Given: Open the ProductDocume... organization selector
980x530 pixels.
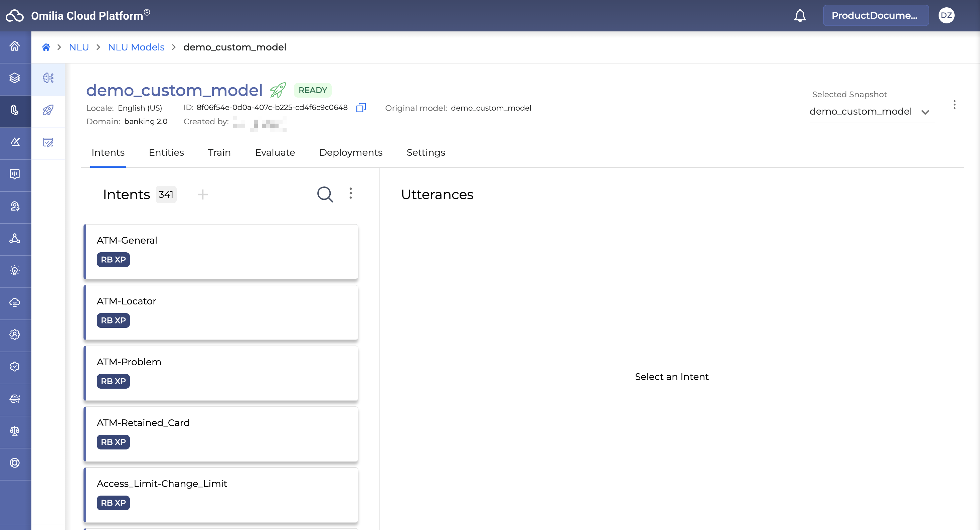Looking at the screenshot, I should click(875, 16).
